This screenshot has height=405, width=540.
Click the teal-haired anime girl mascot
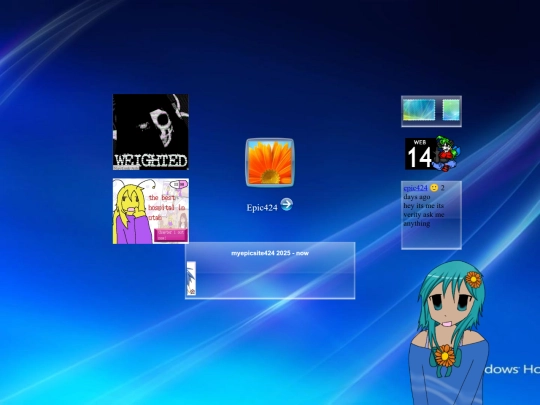tap(449, 333)
